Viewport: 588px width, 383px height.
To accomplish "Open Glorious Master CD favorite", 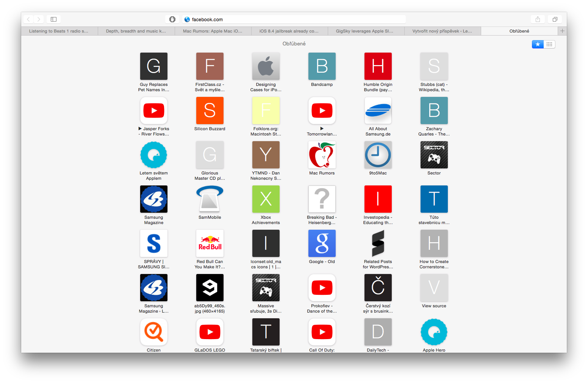I will tap(210, 155).
